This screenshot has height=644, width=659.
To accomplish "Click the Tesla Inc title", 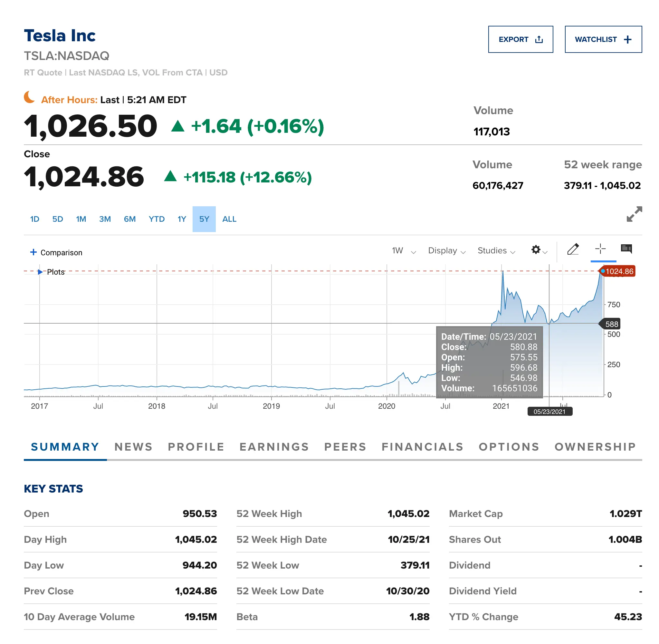I will (x=60, y=35).
